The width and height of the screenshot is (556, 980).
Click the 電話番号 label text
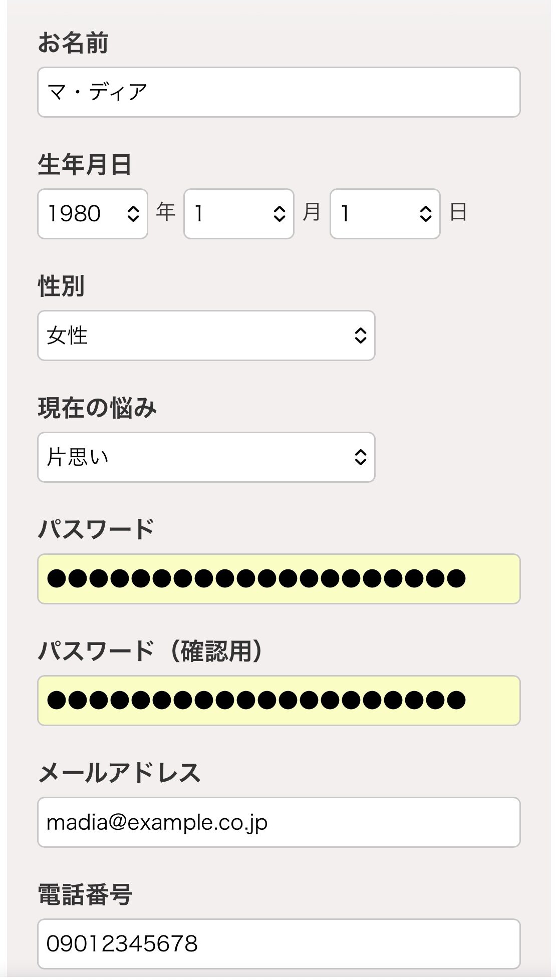click(85, 894)
